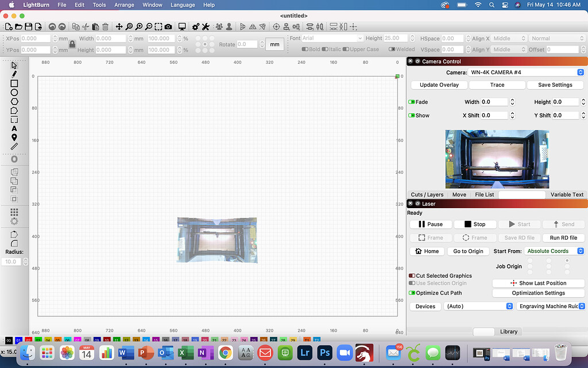Activate the Edit Text tool
This screenshot has width=588, height=368.
[x=14, y=128]
